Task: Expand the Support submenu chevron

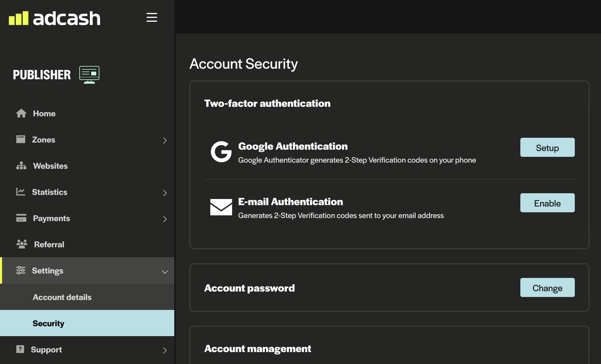Action: point(165,350)
